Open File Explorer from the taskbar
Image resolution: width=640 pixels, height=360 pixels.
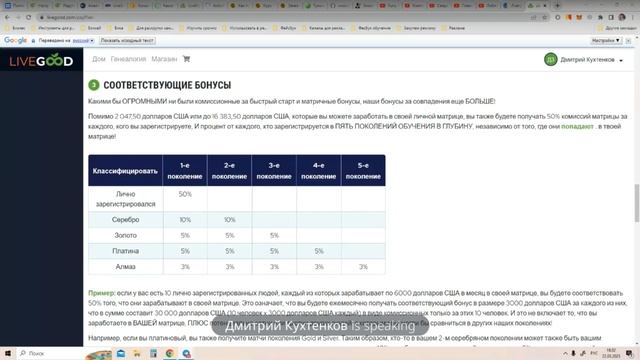point(137,353)
